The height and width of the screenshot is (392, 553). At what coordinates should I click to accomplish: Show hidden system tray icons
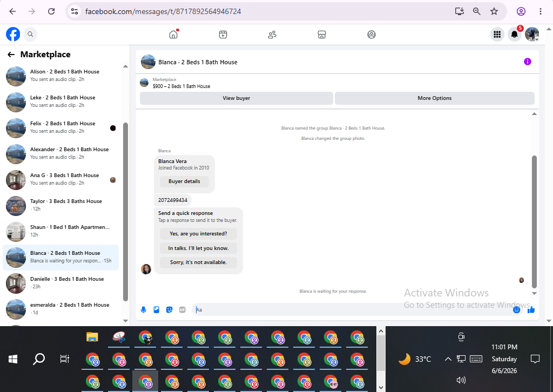pyautogui.click(x=448, y=359)
